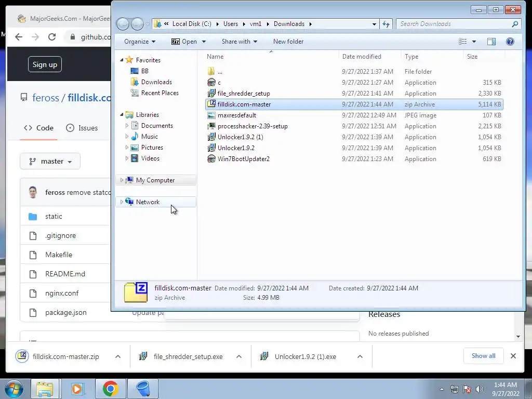Open the static folder on GitHub
532x399 pixels.
pyautogui.click(x=54, y=216)
